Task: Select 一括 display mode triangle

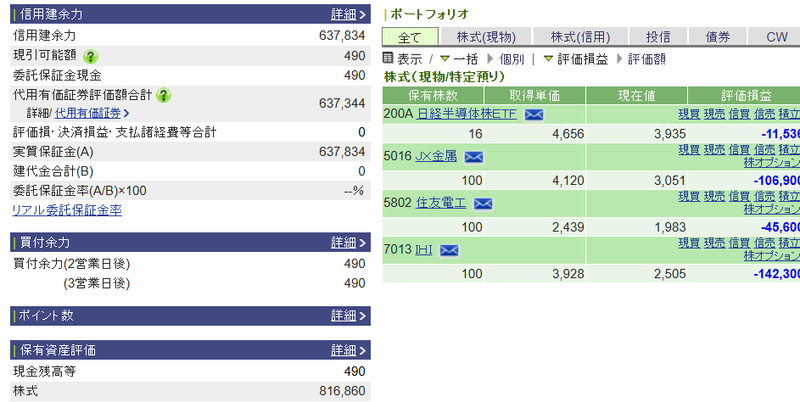Action: 445,59
